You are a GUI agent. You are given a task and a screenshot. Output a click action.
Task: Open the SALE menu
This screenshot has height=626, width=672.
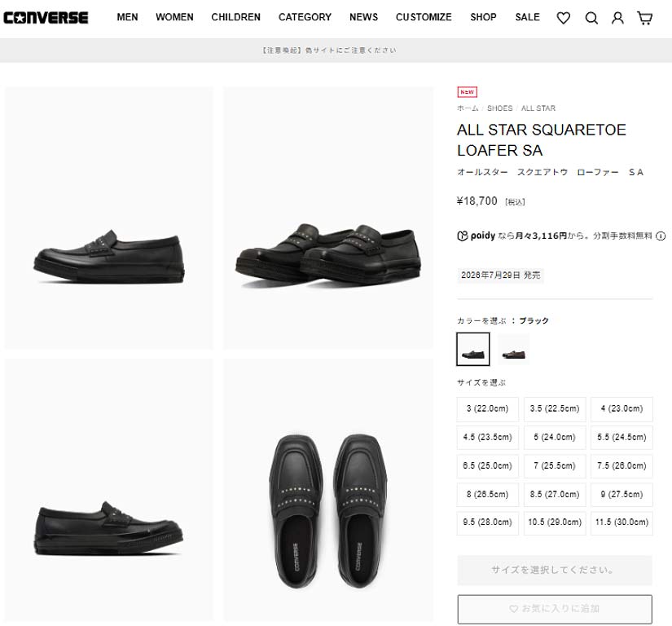(527, 17)
